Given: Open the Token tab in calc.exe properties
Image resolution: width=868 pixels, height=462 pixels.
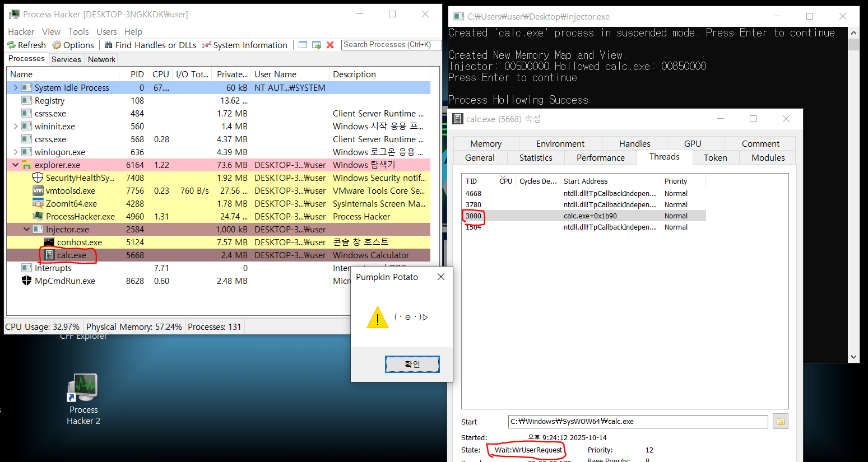Looking at the screenshot, I should (x=716, y=157).
